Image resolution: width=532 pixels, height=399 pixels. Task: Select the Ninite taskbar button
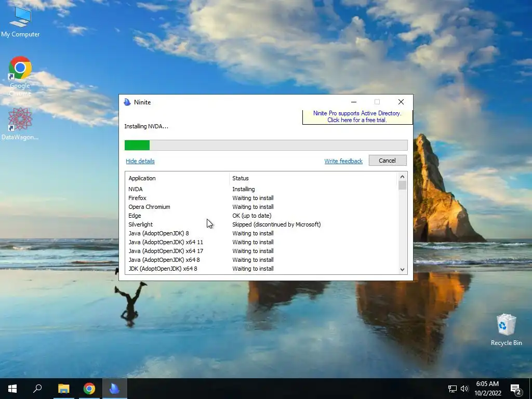pos(114,389)
